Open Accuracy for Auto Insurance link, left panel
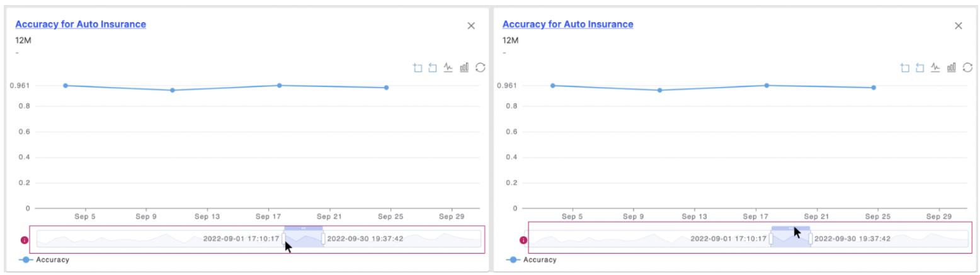The image size is (980, 275). [81, 25]
